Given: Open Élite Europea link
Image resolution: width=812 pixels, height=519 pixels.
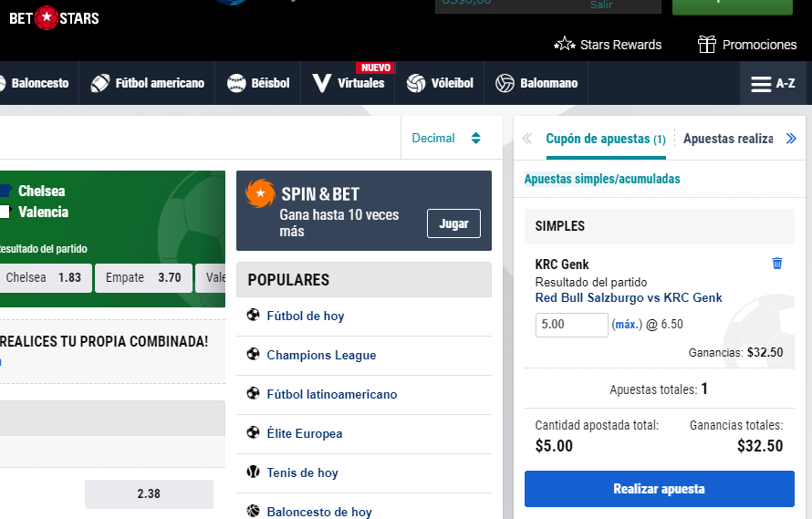Looking at the screenshot, I should (x=305, y=433).
